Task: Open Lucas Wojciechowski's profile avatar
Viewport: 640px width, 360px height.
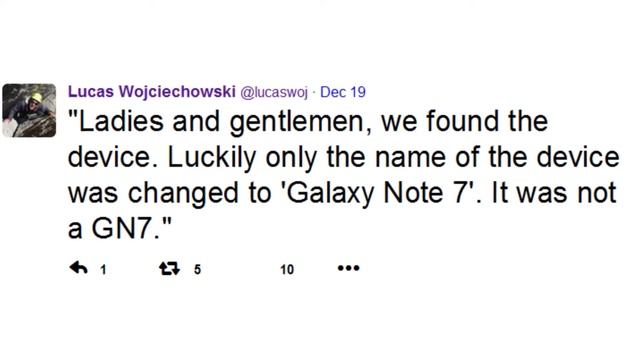Action: coord(29,110)
